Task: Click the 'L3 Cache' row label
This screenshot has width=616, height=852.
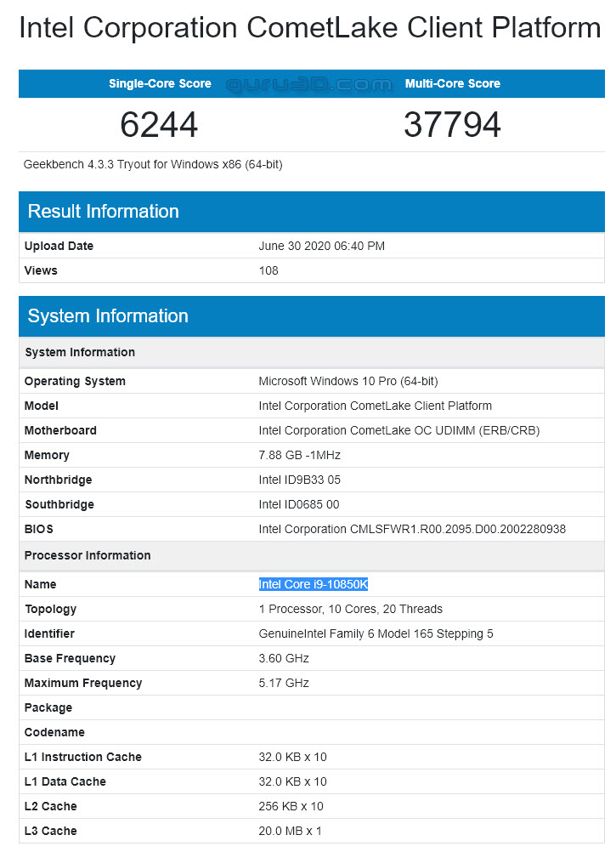Action: pyautogui.click(x=50, y=831)
